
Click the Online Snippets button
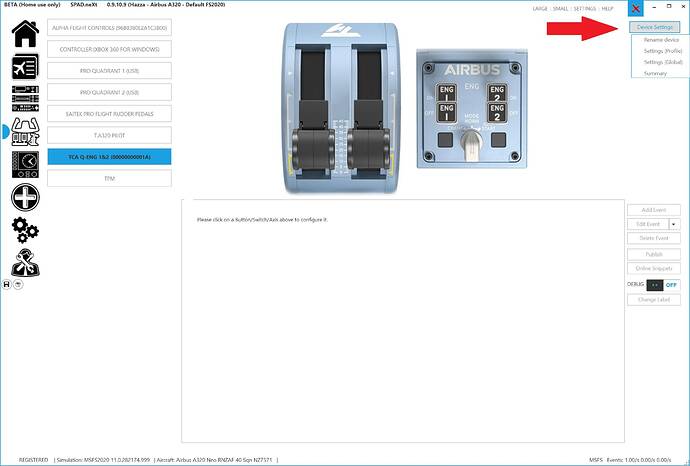[x=653, y=268]
